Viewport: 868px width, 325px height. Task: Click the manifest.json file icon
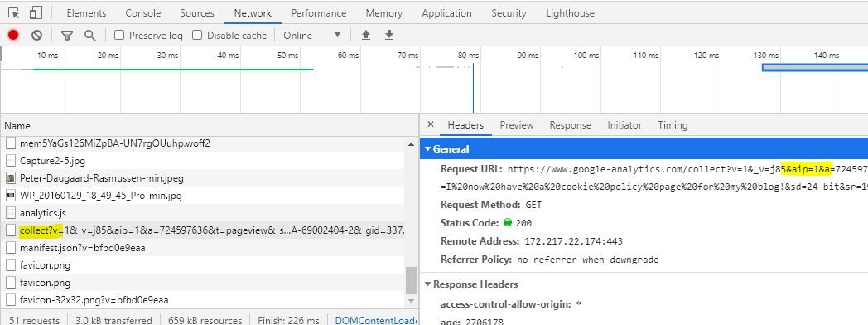11,248
